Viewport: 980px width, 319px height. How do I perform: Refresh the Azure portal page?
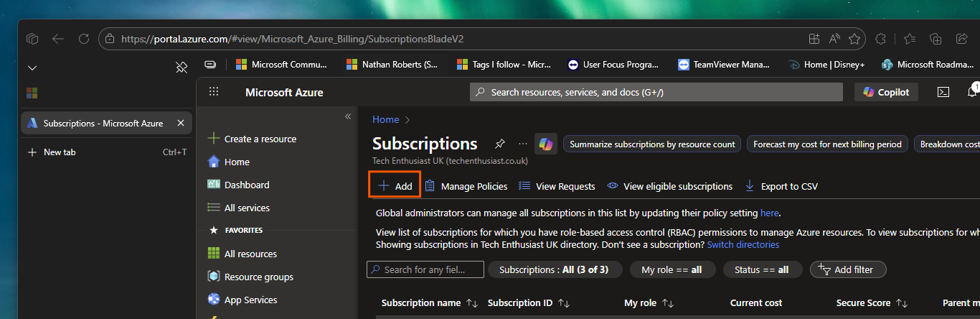[84, 39]
